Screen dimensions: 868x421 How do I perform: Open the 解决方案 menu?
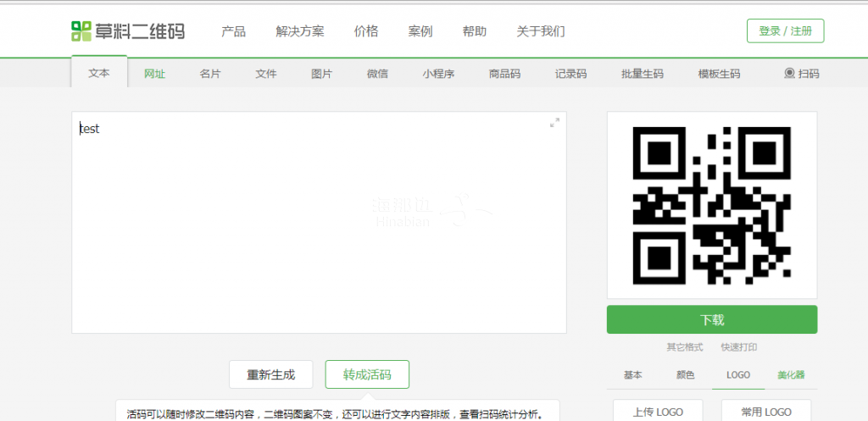(x=300, y=31)
